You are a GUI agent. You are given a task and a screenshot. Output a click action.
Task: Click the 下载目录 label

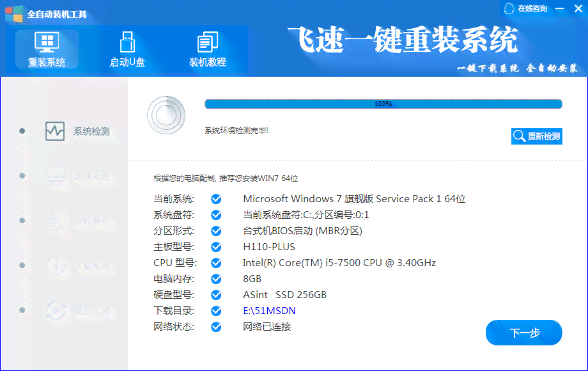[x=174, y=311]
